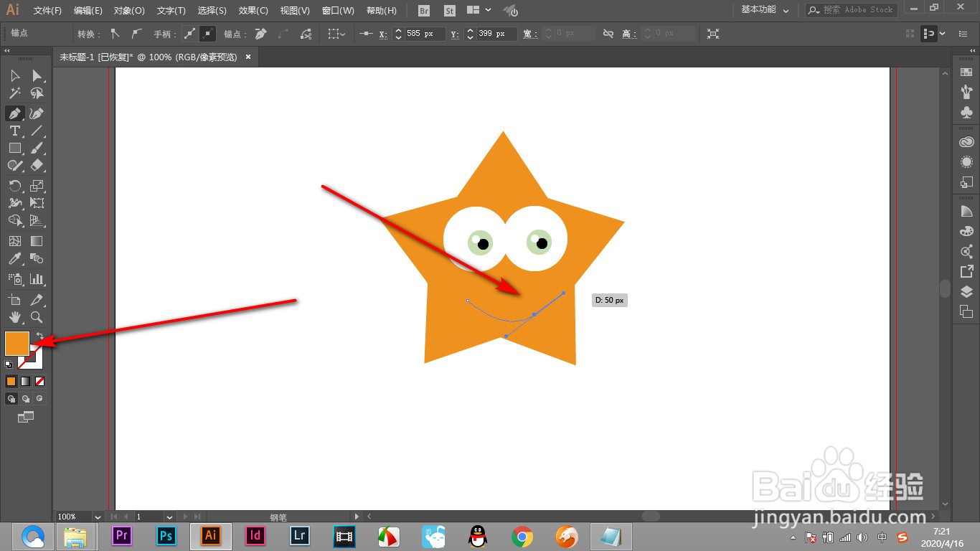Viewport: 980px width, 551px height.
Task: Select the Shaper tool
Action: click(14, 165)
